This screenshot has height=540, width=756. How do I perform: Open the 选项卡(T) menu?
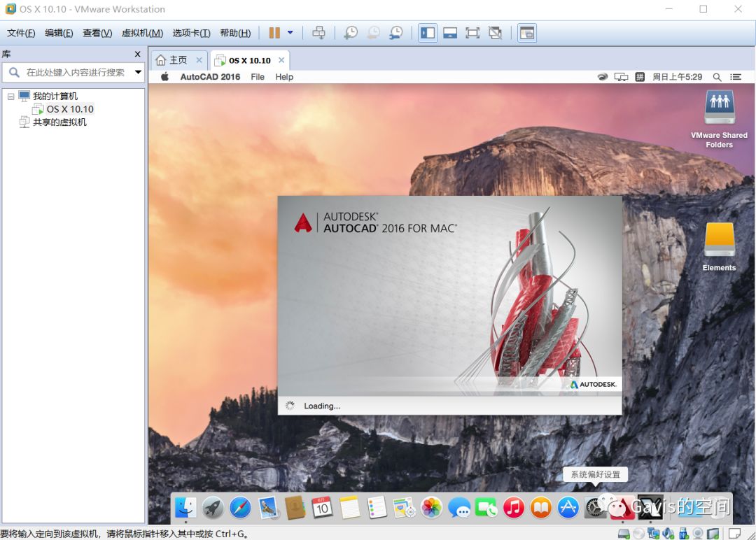click(x=191, y=33)
